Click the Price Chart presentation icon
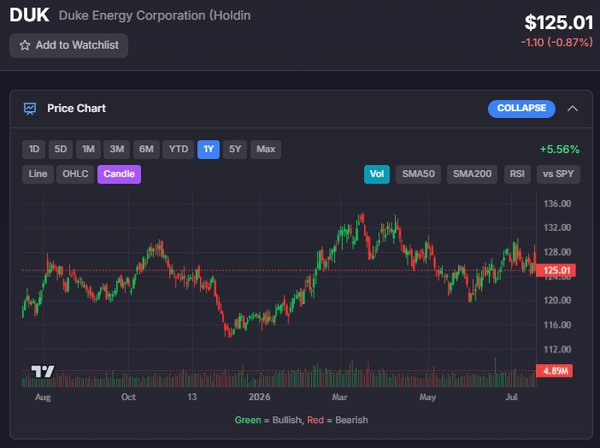 coord(30,109)
